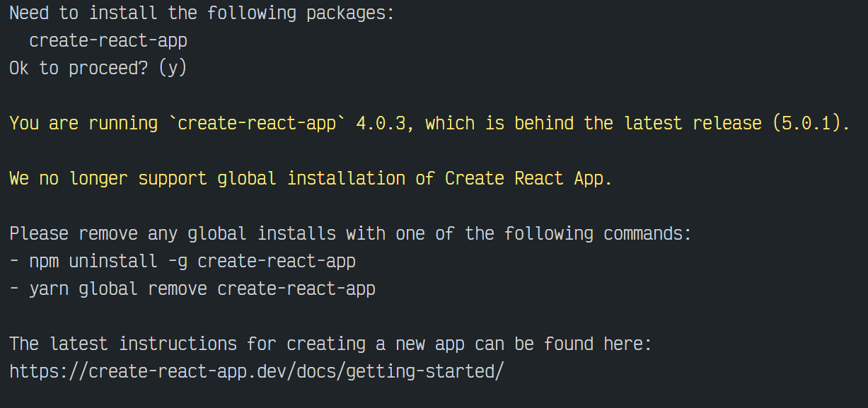Click the 'Need to install the following packages:' line
This screenshot has height=408, width=868.
tap(202, 14)
